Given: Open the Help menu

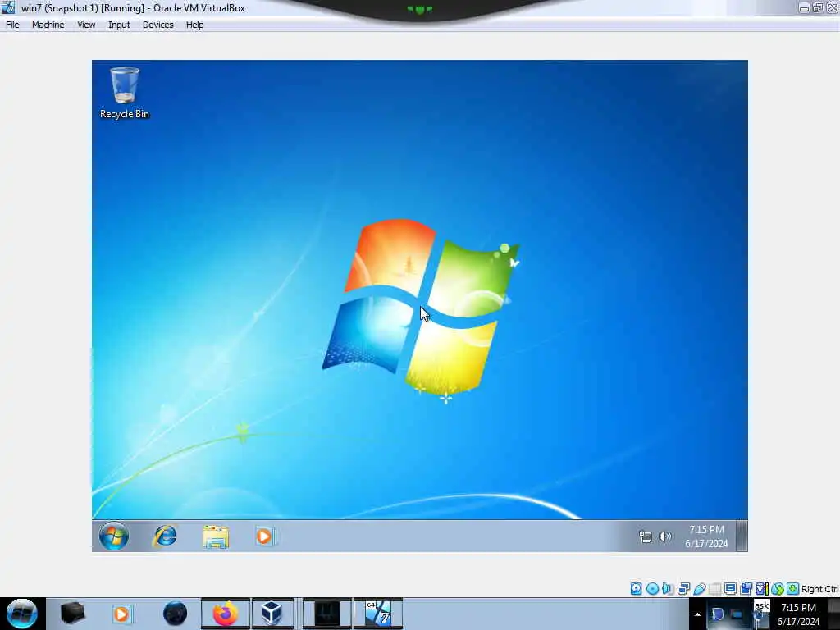Looking at the screenshot, I should [194, 25].
